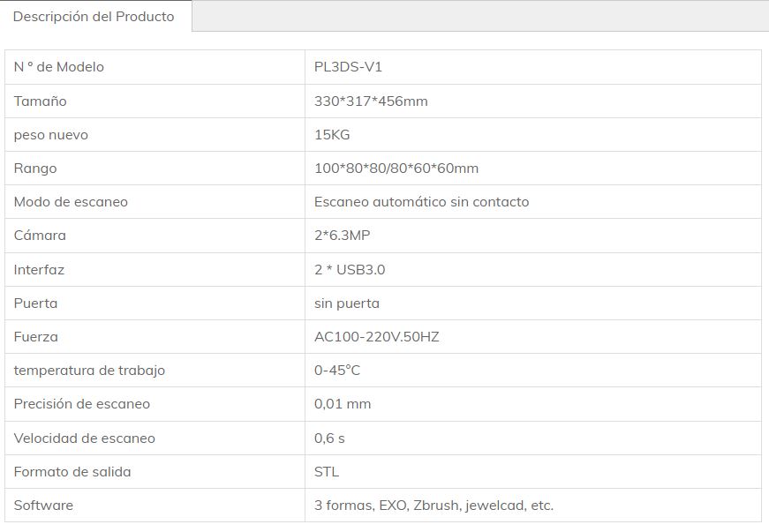Click the Software compatibility list text
This screenshot has width=769, height=532.
(x=434, y=506)
